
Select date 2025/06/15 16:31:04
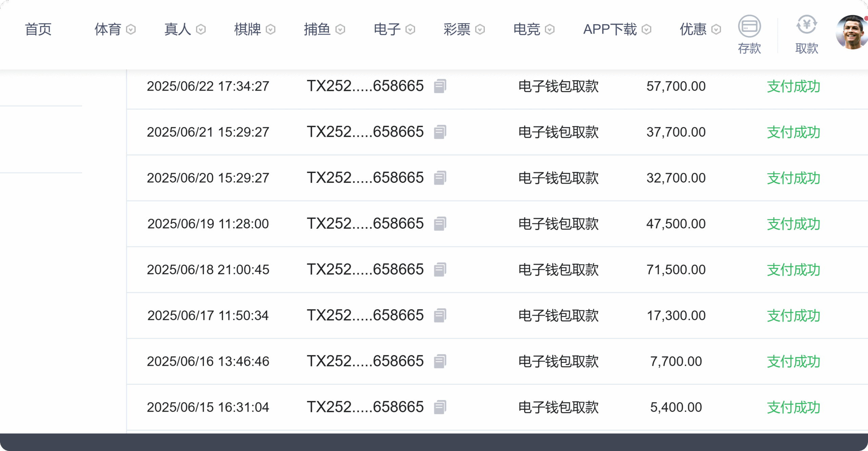(x=208, y=407)
